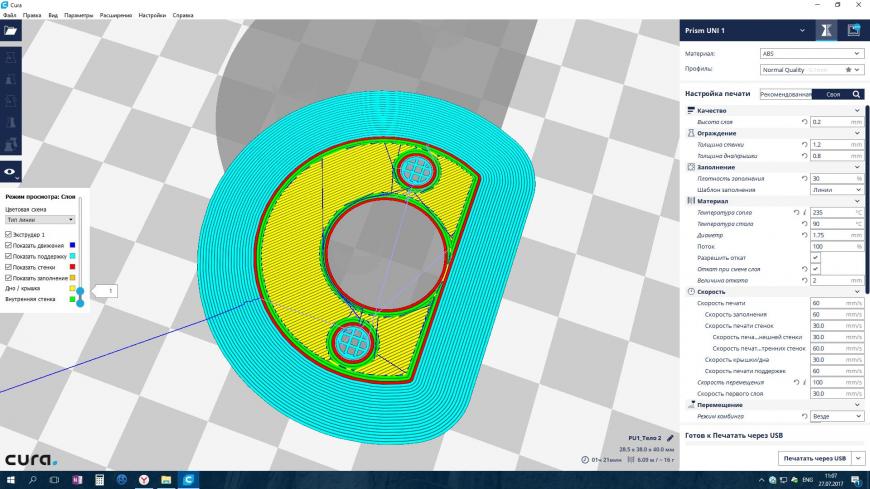This screenshot has height=489, width=870.
Task: Switch to Своя settings mode
Action: pos(832,94)
